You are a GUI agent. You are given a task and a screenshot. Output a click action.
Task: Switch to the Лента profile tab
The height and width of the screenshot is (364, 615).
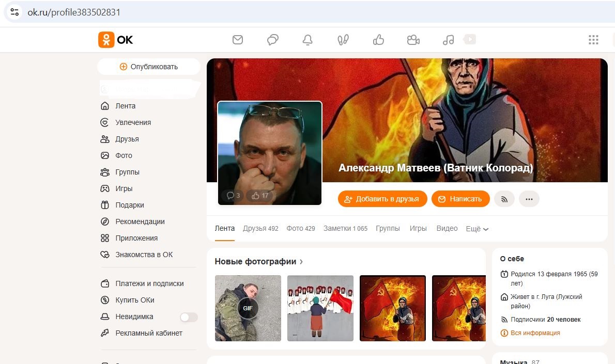225,228
